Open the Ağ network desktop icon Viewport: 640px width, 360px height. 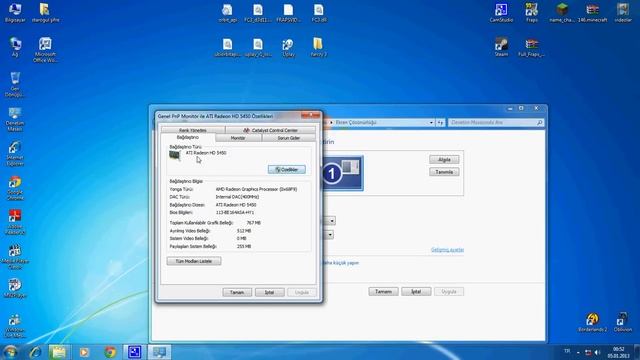coord(15,47)
